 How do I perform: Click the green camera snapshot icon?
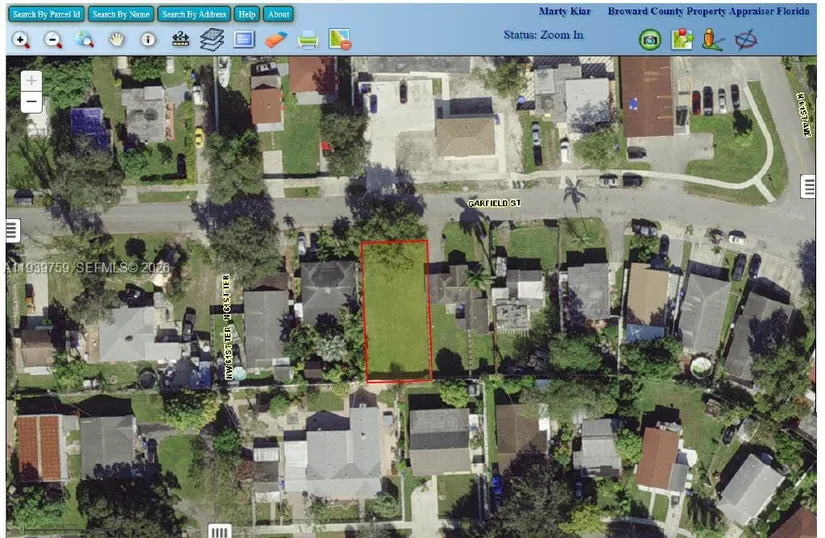(x=650, y=40)
